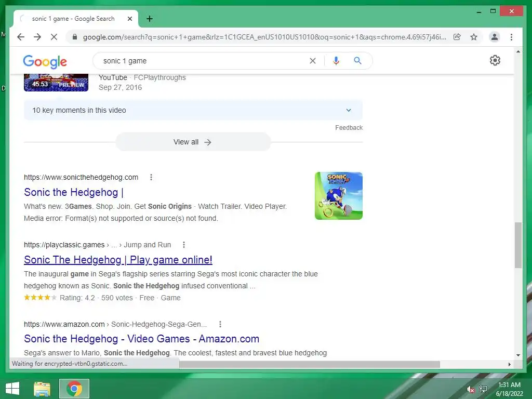Click the horizontal scrollbar thumb

click(x=310, y=364)
